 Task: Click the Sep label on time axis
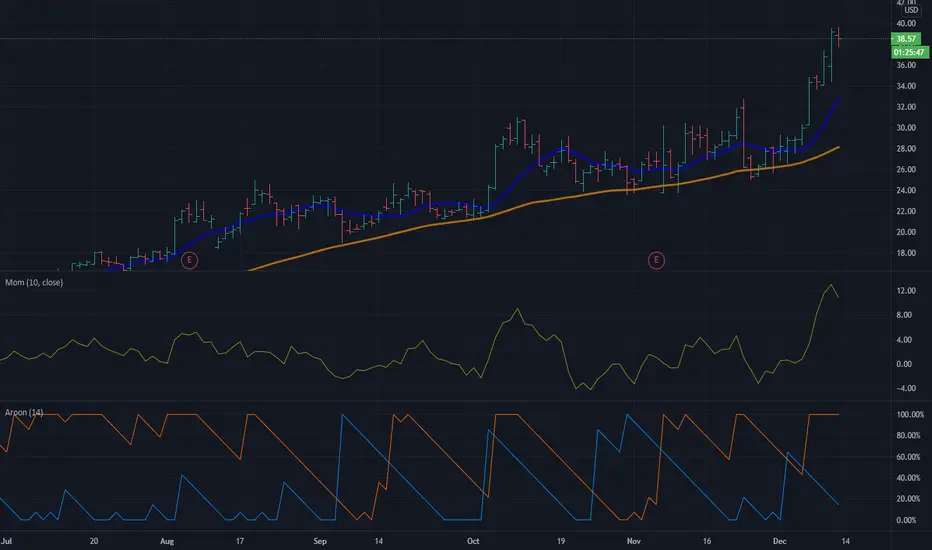pyautogui.click(x=320, y=541)
